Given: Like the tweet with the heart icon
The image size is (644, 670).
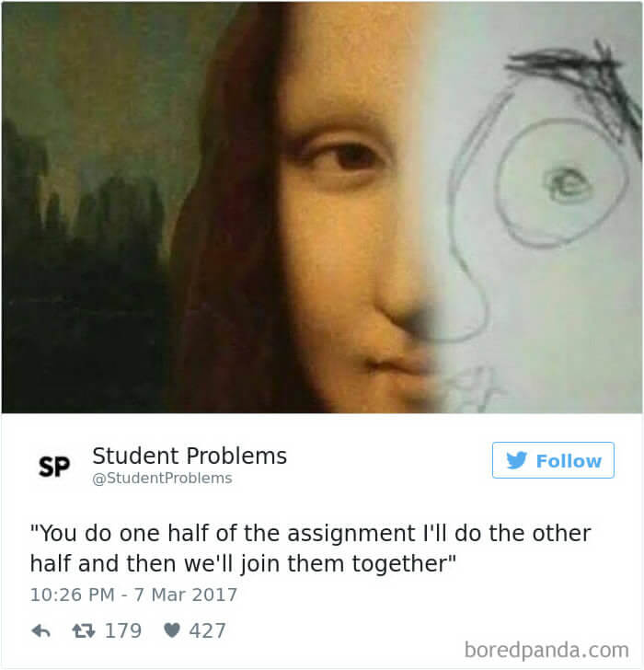Looking at the screenshot, I should tap(172, 630).
